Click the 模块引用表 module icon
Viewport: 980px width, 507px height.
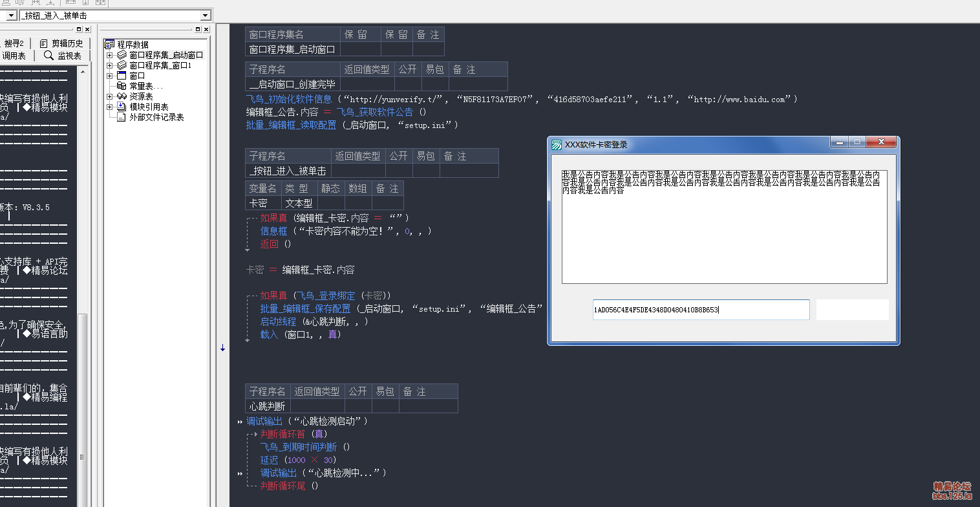(122, 107)
